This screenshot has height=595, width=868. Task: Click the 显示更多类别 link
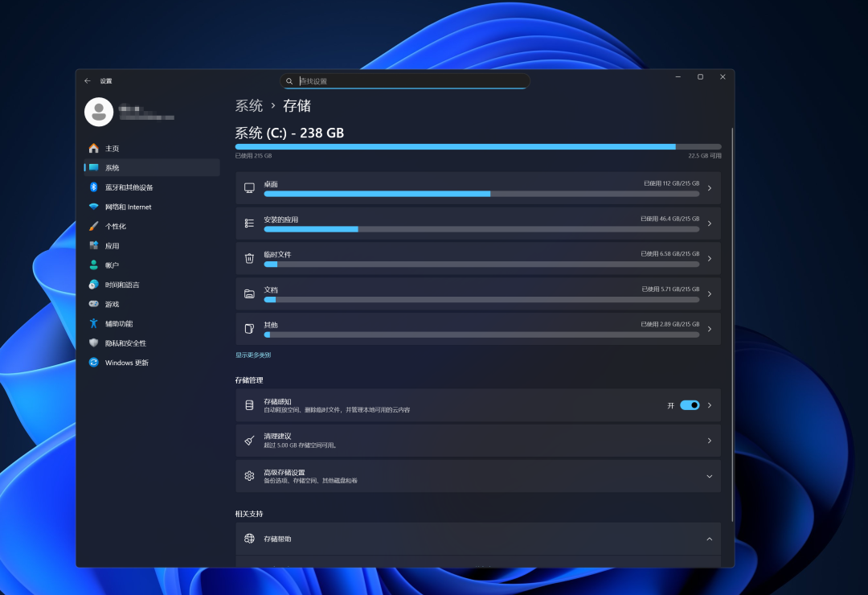pyautogui.click(x=253, y=355)
